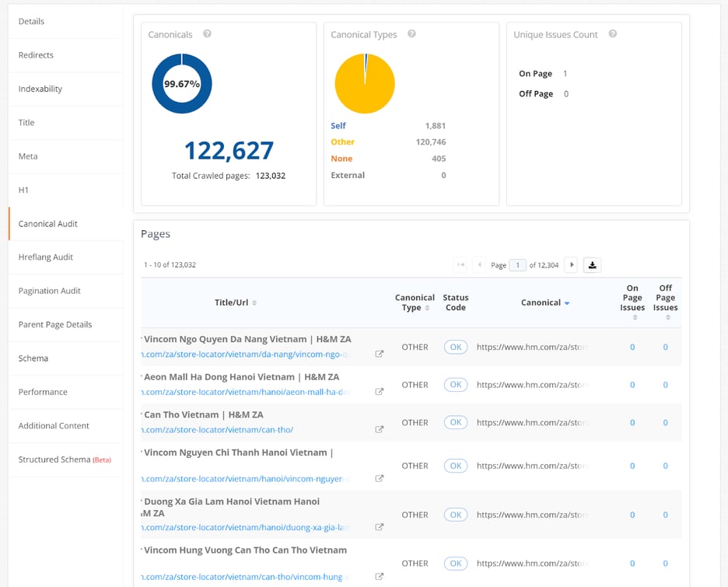
Task: Click the first page arrow icon in pagination
Action: pyautogui.click(x=463, y=264)
